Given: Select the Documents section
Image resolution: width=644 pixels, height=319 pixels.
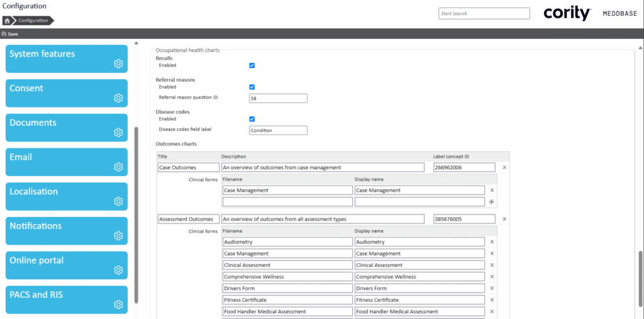Looking at the screenshot, I should coord(67,128).
